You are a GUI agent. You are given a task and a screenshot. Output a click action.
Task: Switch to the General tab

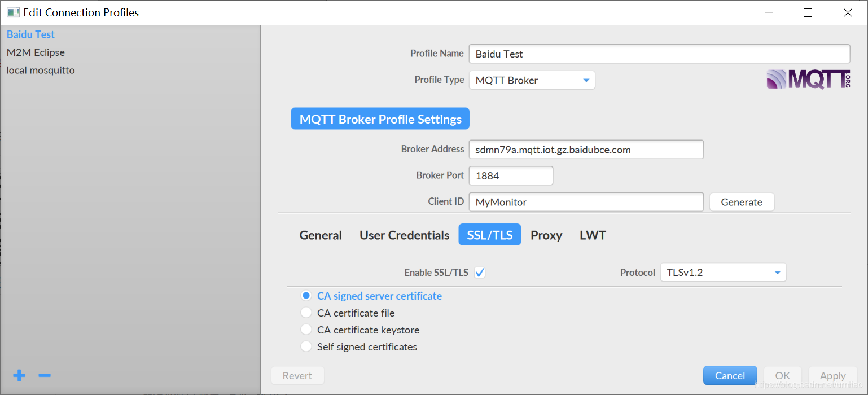click(321, 235)
